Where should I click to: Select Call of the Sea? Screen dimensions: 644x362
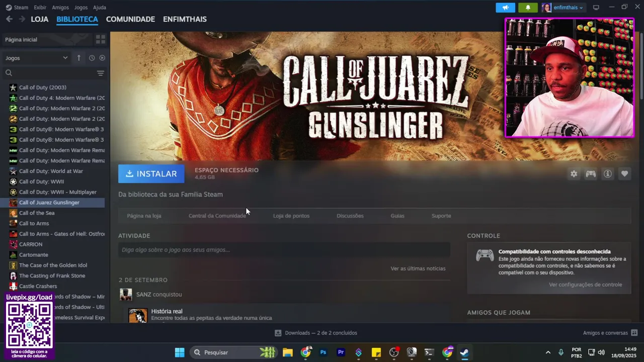[x=53, y=213]
